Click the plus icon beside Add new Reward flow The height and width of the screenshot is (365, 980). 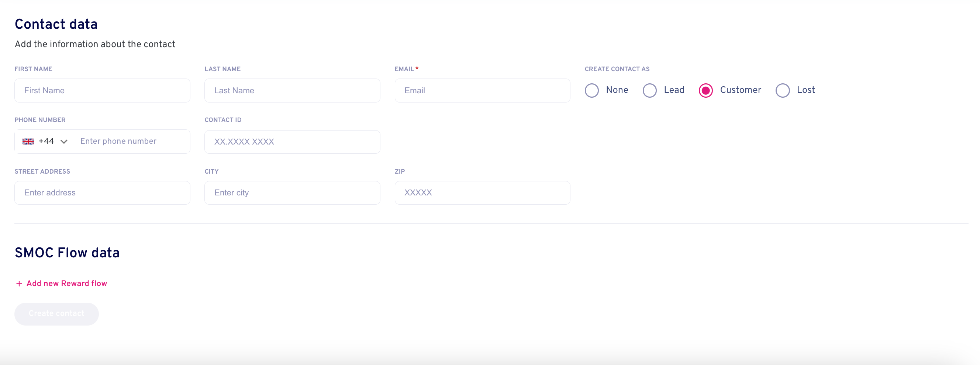(19, 284)
